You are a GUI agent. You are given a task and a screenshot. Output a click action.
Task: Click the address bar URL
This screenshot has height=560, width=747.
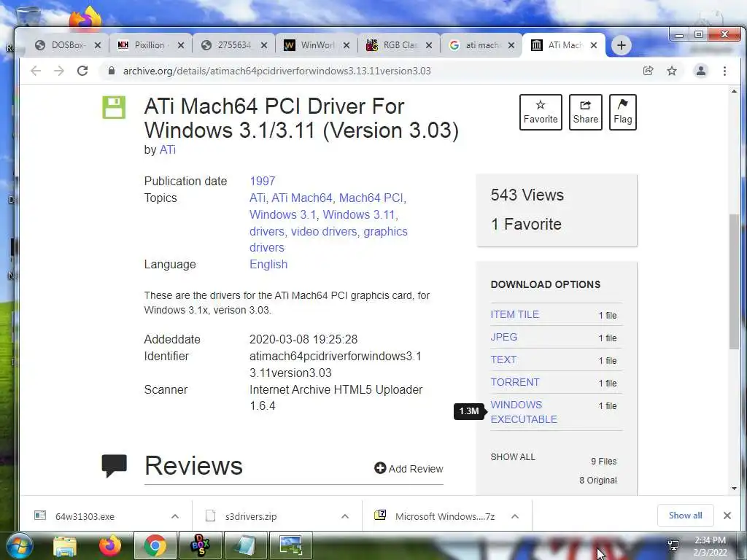(x=276, y=71)
